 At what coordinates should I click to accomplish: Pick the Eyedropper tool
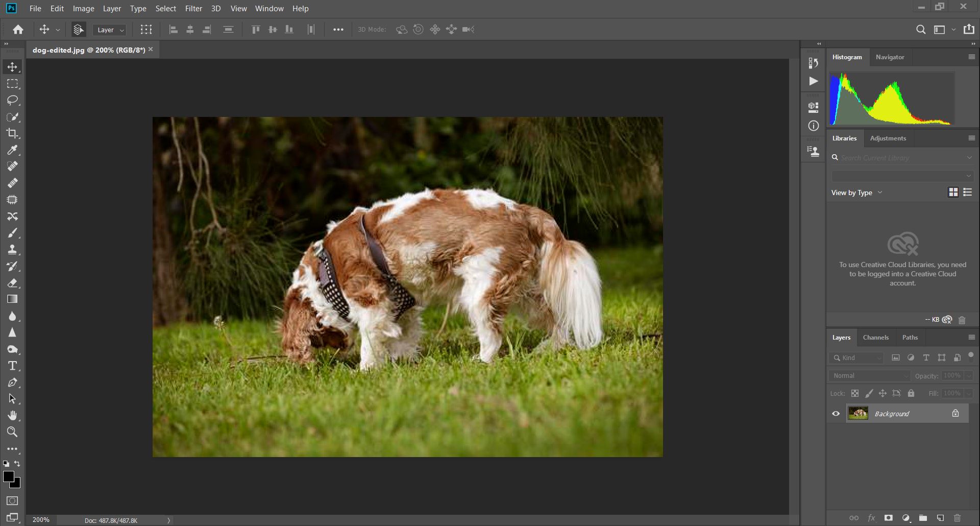pyautogui.click(x=12, y=150)
